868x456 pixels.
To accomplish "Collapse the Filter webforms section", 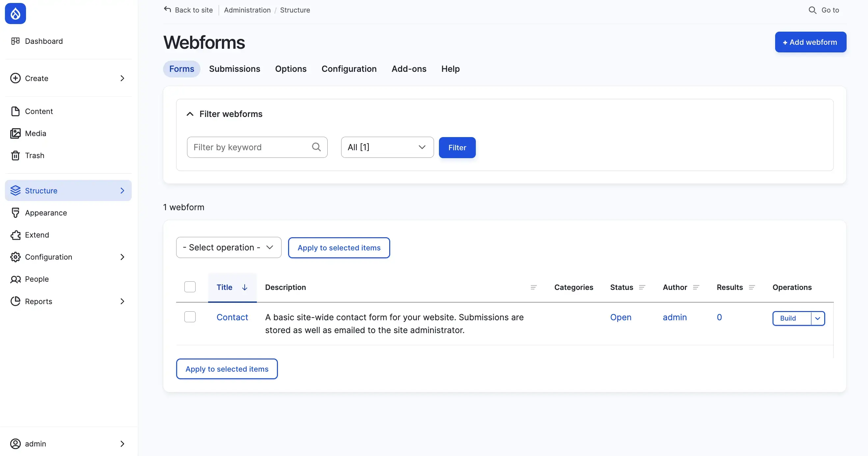I will (190, 114).
